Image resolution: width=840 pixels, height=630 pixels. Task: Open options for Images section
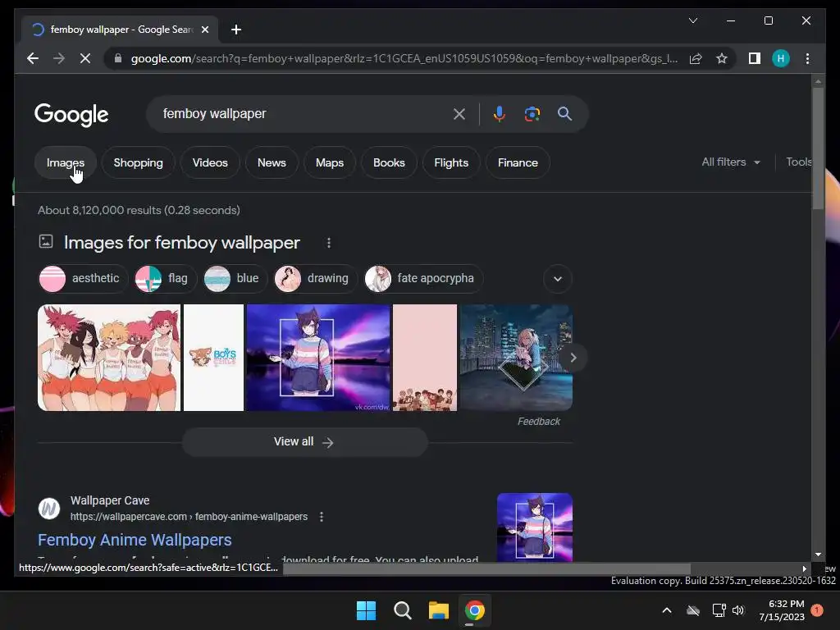pos(329,243)
